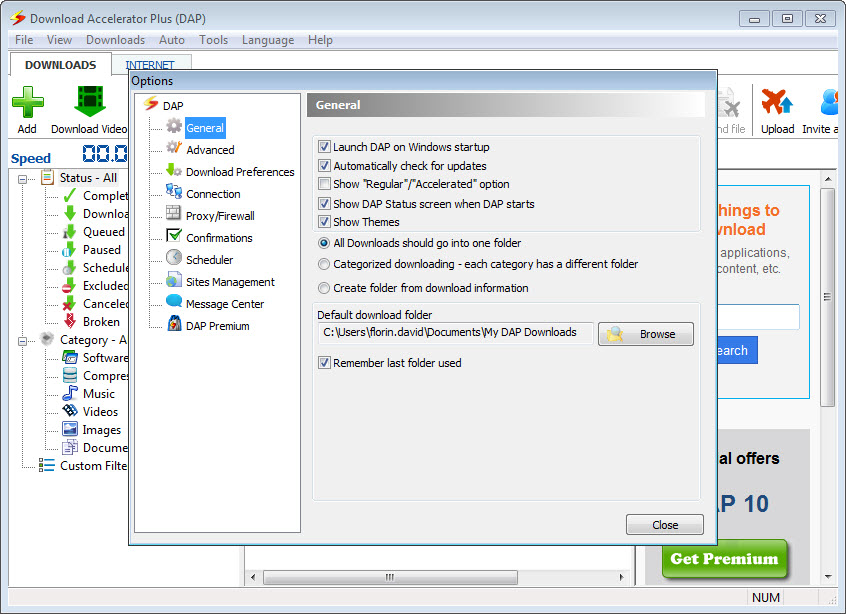Click the Message Center speech bubble icon
Screen dimensions: 846x614
click(x=174, y=301)
